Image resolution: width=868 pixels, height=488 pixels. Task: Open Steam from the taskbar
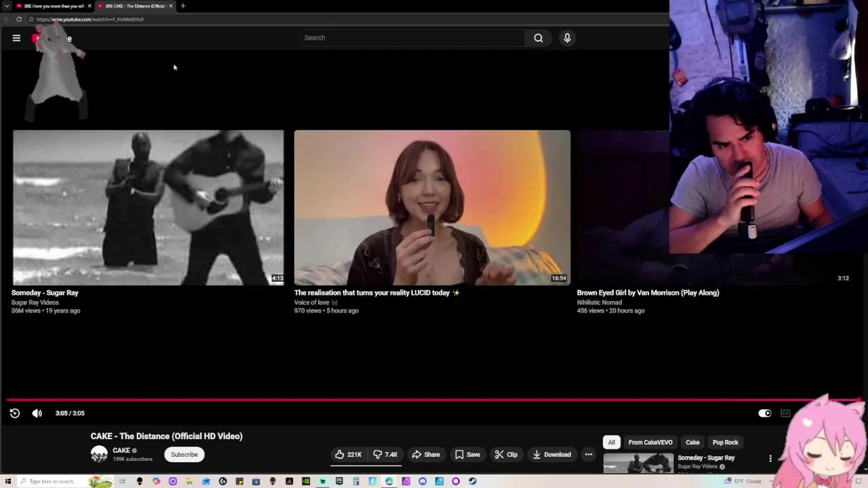click(x=473, y=481)
